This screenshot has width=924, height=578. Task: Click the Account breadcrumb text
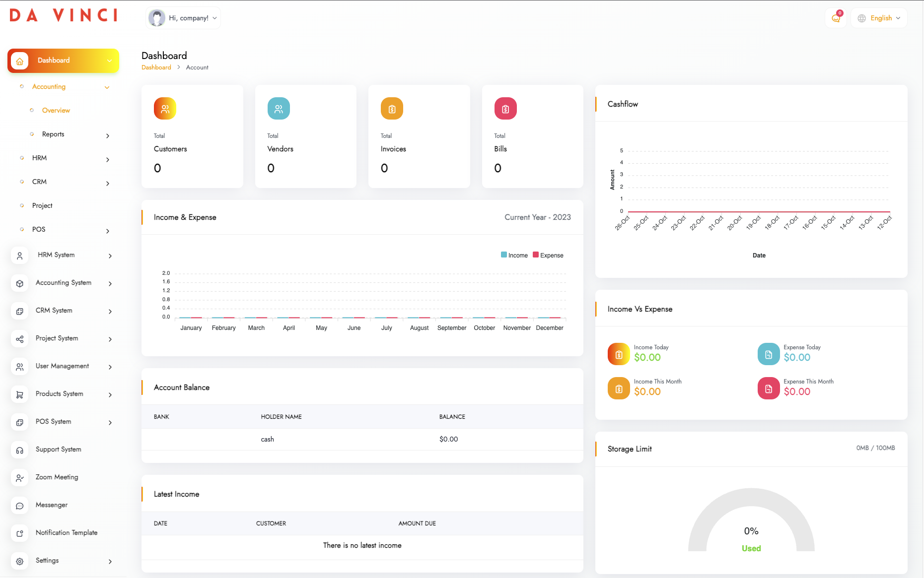pyautogui.click(x=197, y=67)
